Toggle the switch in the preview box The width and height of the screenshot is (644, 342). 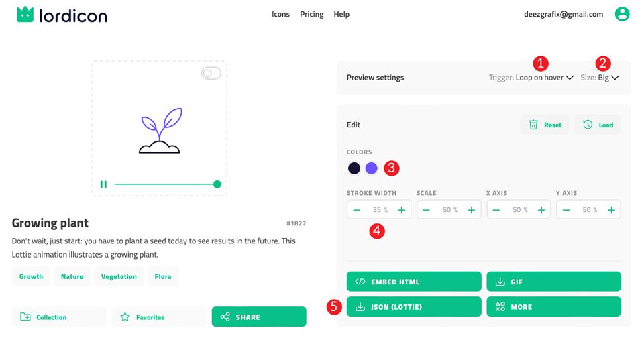211,74
